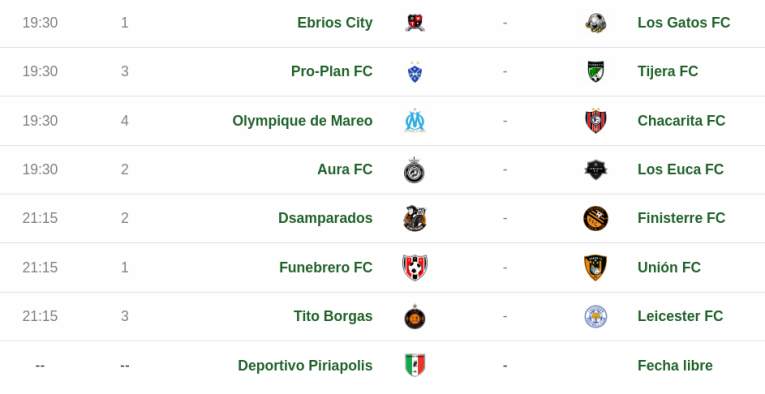This screenshot has width=765, height=394.
Task: Click the Los Gatos FC crest icon
Action: click(x=596, y=23)
